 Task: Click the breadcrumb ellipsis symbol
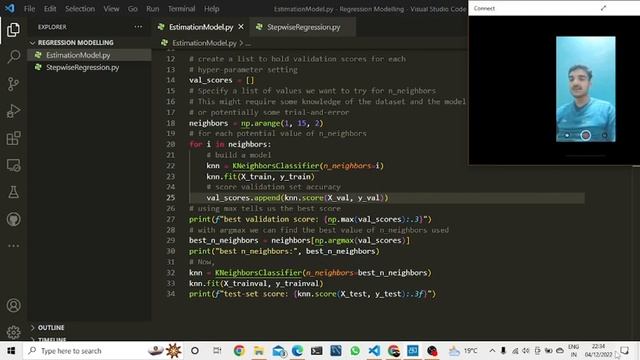click(x=248, y=43)
